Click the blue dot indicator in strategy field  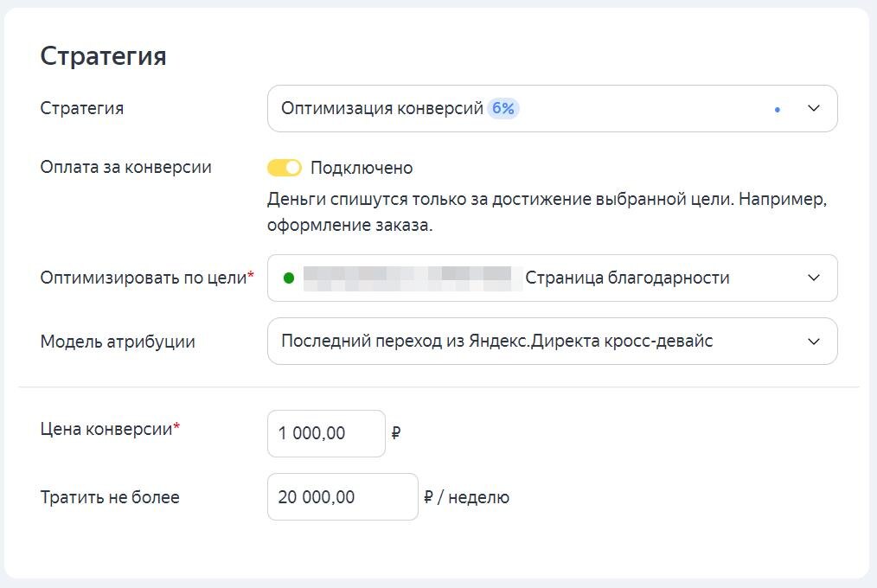[779, 109]
